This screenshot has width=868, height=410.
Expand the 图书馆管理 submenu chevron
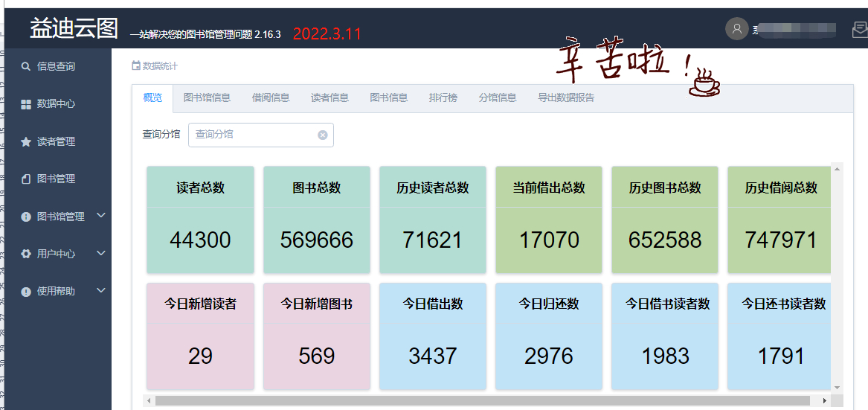[101, 216]
